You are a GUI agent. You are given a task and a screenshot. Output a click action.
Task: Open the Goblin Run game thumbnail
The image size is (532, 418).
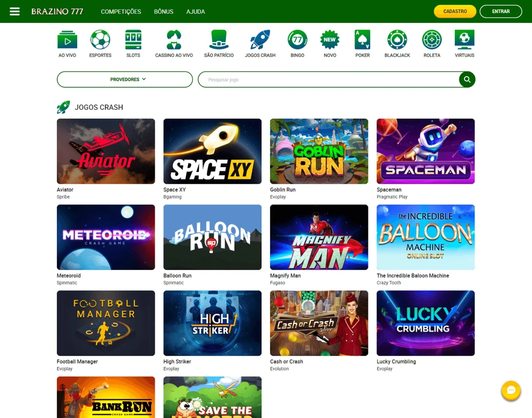click(319, 151)
